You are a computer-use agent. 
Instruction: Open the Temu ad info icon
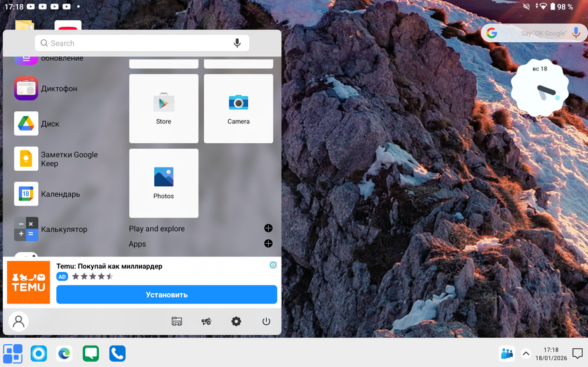coord(273,265)
